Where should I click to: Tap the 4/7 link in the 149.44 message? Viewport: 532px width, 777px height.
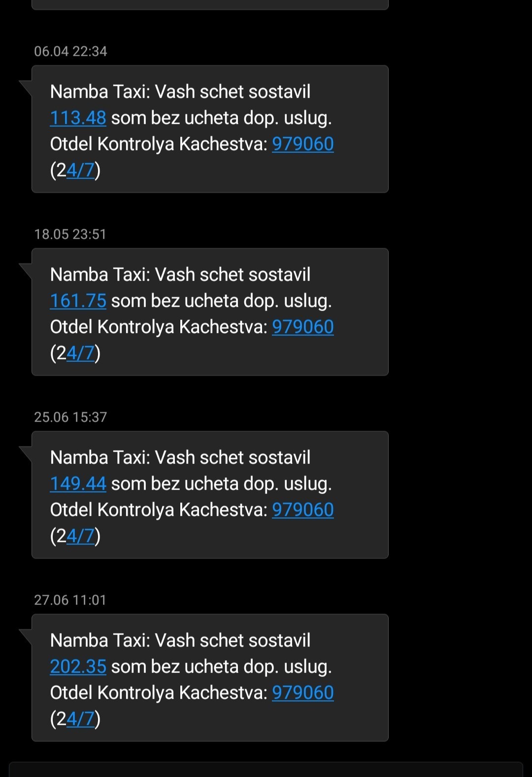tap(80, 536)
